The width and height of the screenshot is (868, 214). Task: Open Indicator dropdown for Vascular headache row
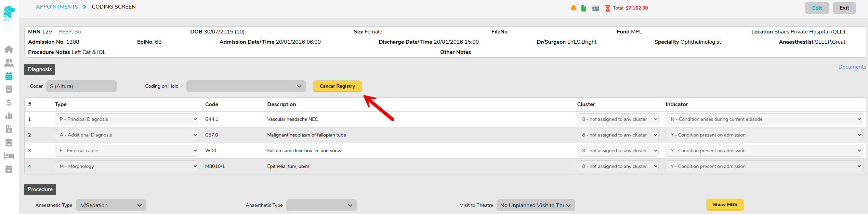(763, 119)
